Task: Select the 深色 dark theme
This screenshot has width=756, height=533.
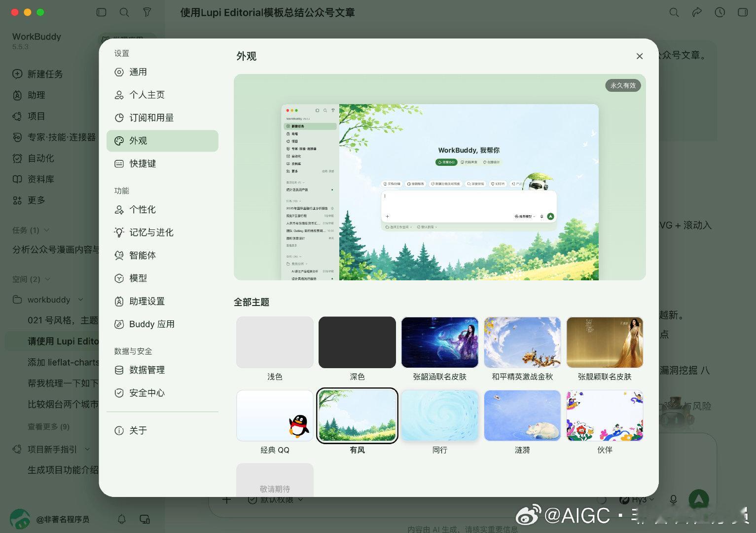Action: click(357, 342)
